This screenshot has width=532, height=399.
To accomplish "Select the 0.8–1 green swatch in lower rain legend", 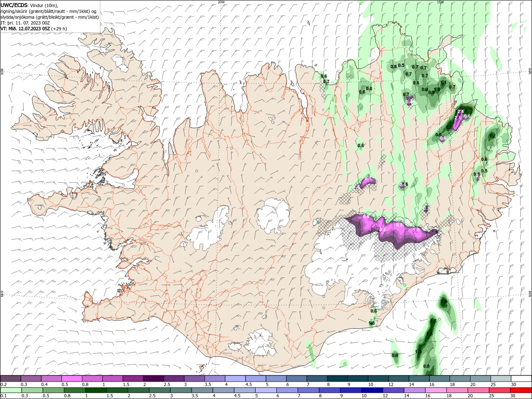I will (75, 390).
